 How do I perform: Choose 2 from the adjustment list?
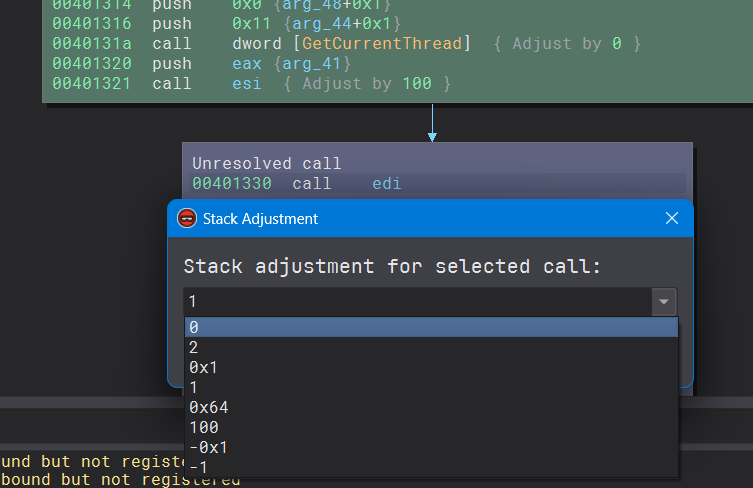[194, 347]
